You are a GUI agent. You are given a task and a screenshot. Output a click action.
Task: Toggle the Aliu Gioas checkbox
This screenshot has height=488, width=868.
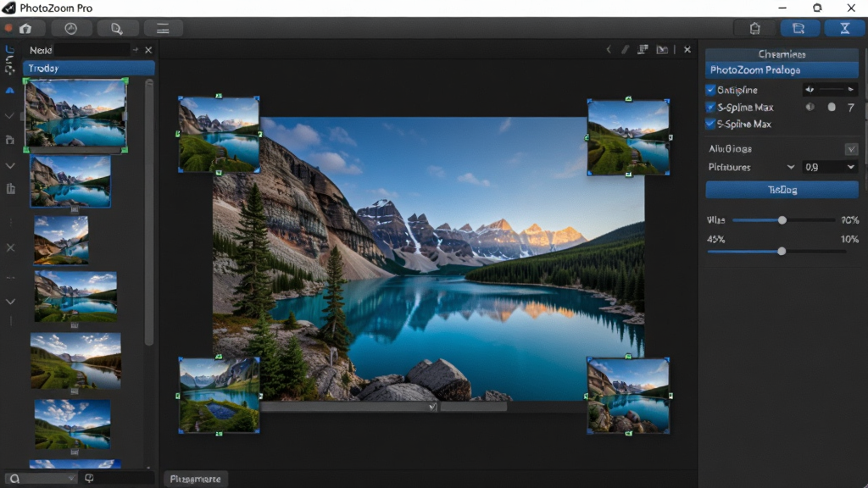[851, 149]
